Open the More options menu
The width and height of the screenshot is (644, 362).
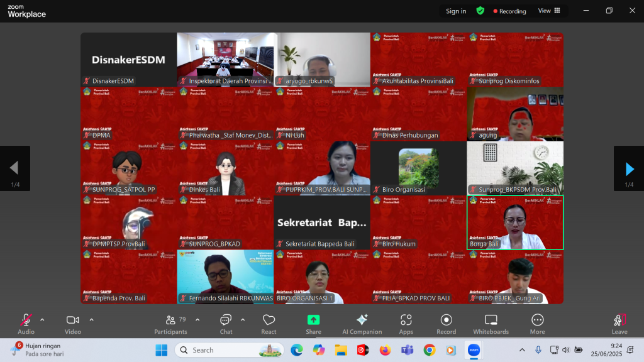(537, 323)
